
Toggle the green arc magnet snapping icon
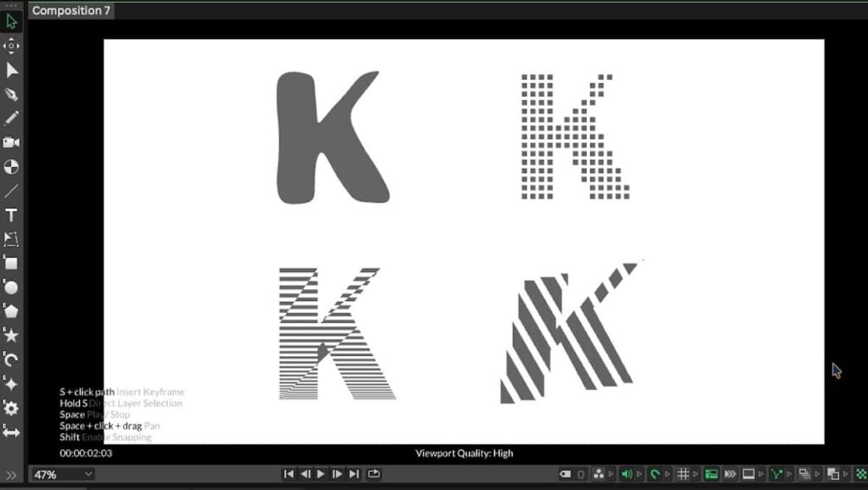(x=655, y=474)
